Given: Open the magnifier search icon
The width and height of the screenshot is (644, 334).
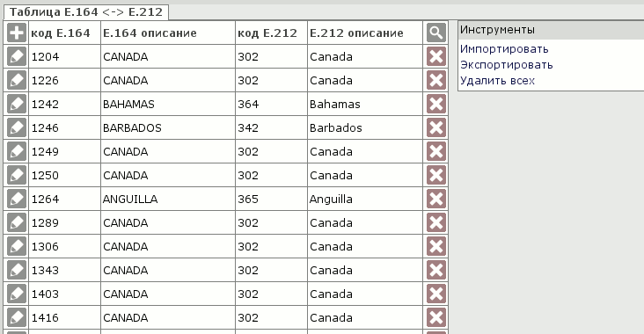Looking at the screenshot, I should (x=436, y=33).
